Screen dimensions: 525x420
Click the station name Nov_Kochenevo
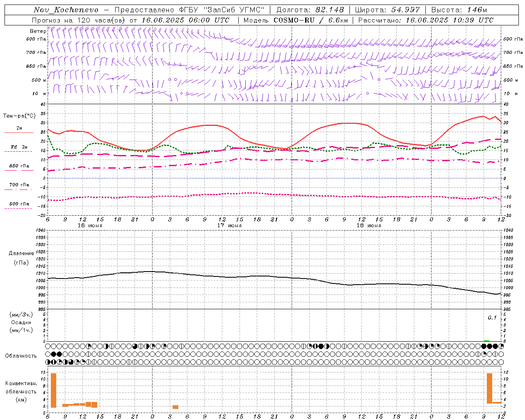[66, 10]
